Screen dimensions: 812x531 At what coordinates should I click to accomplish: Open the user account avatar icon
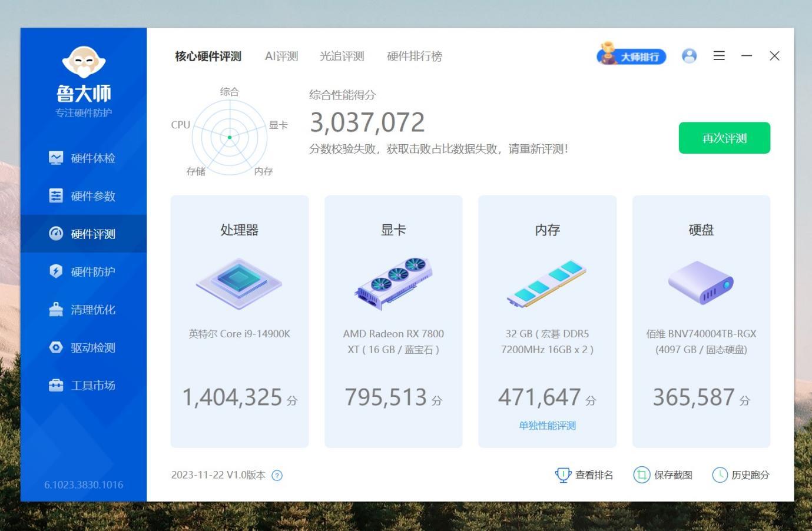tap(689, 56)
